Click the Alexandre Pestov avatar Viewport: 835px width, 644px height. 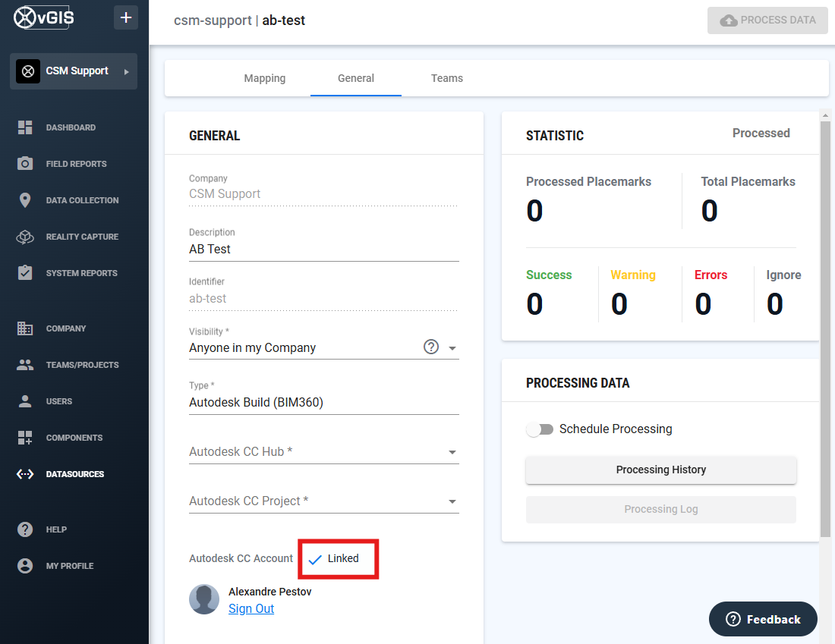pyautogui.click(x=204, y=599)
